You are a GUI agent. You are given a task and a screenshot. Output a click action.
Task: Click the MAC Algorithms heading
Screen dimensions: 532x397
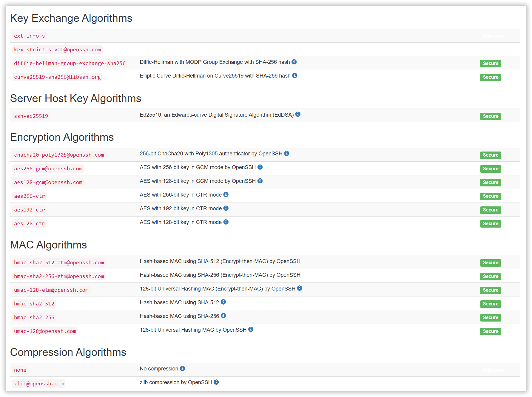(48, 245)
